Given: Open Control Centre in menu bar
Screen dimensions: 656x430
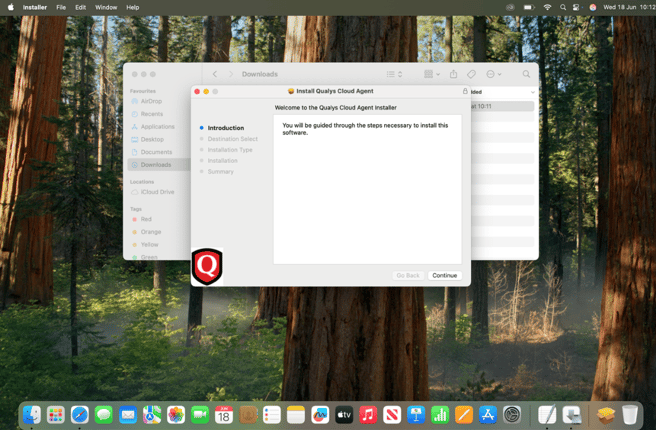Looking at the screenshot, I should tap(576, 7).
